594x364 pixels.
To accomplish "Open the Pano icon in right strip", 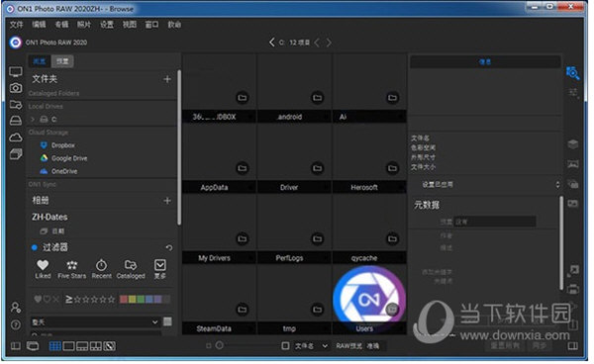I will (573, 164).
